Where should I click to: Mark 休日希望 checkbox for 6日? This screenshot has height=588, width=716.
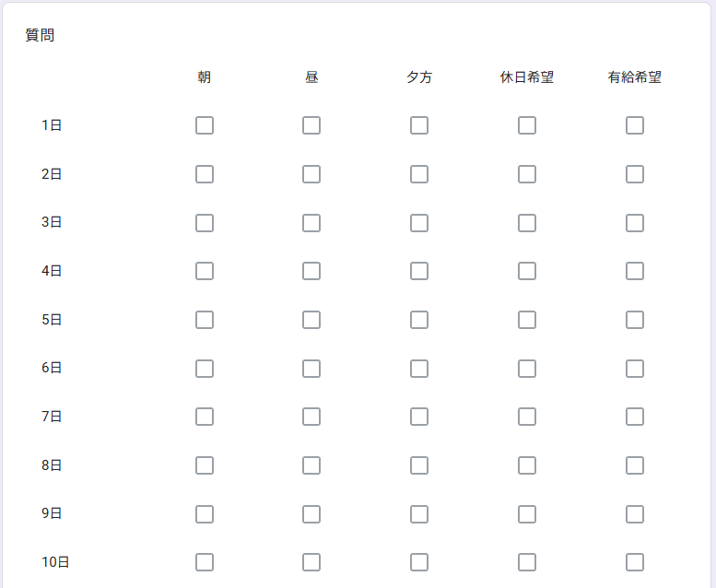[527, 369]
